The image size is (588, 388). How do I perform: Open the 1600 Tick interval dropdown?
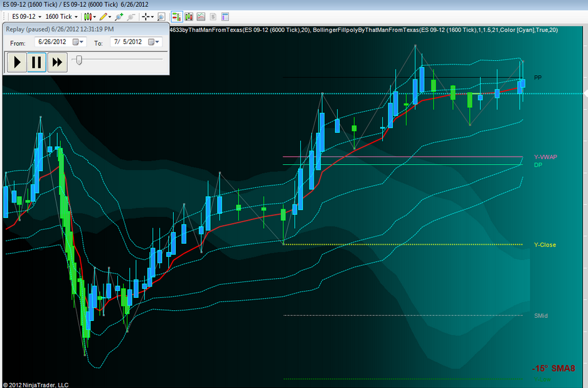(x=61, y=16)
